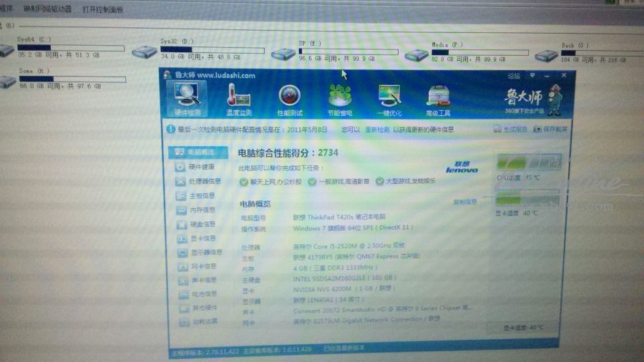Click the NVIDIA NVS 4200M graphics text

(x=343, y=289)
